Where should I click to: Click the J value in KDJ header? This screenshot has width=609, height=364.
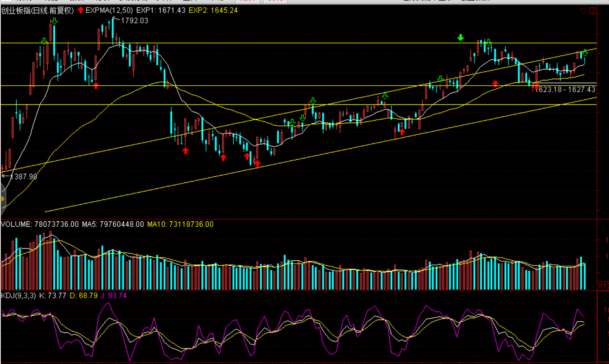coord(114,295)
